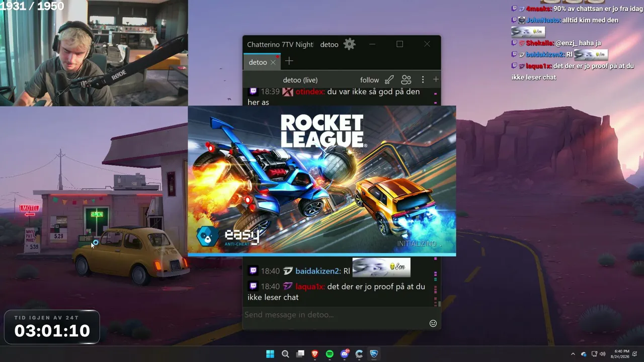Image resolution: width=644 pixels, height=362 pixels.
Task: Open the viewer list icon
Action: (406, 80)
